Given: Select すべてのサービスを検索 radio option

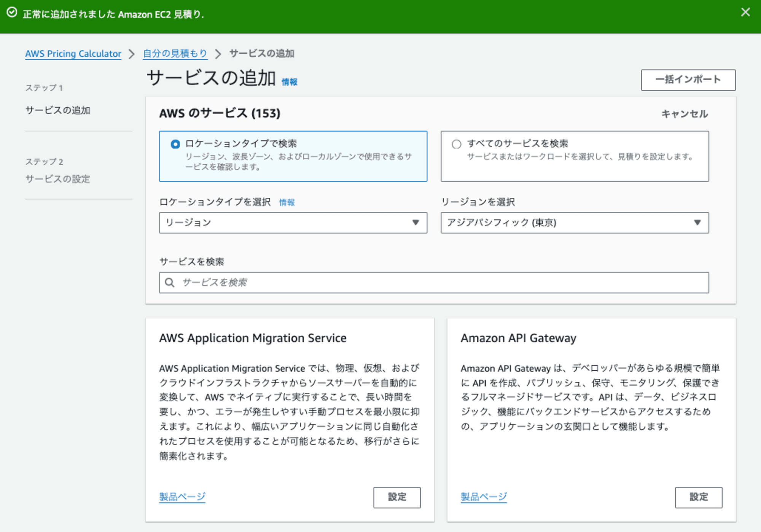Looking at the screenshot, I should pyautogui.click(x=456, y=144).
